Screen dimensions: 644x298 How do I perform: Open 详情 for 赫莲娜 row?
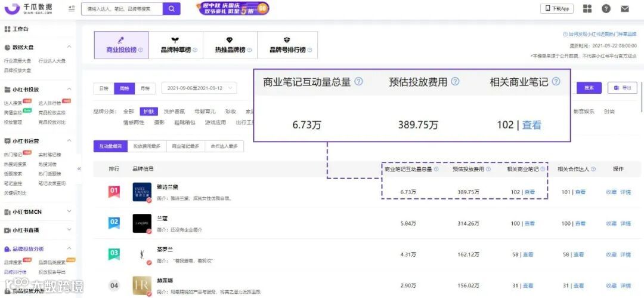626,285
